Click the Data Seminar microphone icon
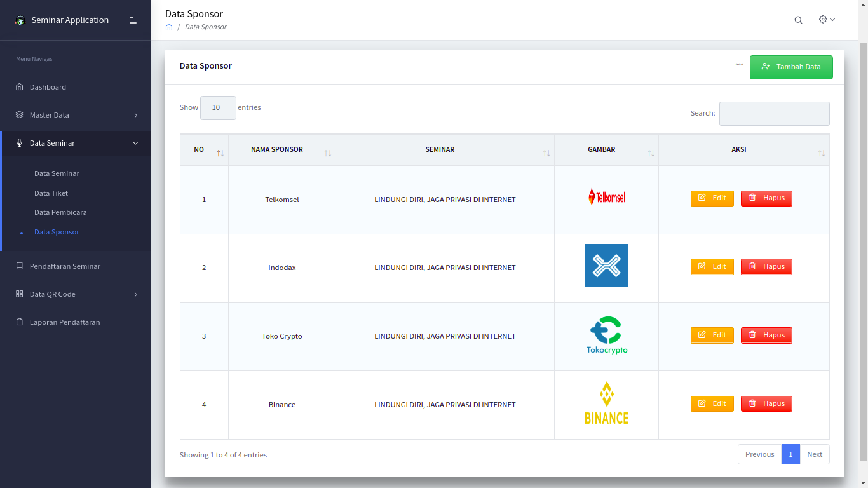Screen dimensions: 868x488 [x=19, y=143]
